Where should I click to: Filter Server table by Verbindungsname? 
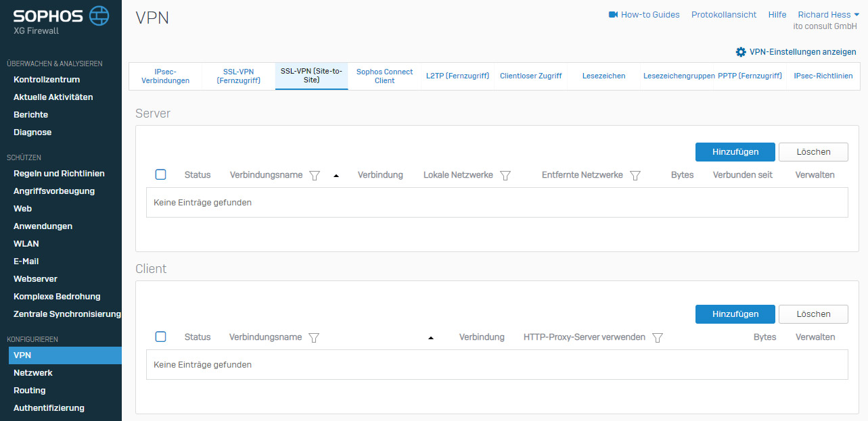pyautogui.click(x=314, y=175)
